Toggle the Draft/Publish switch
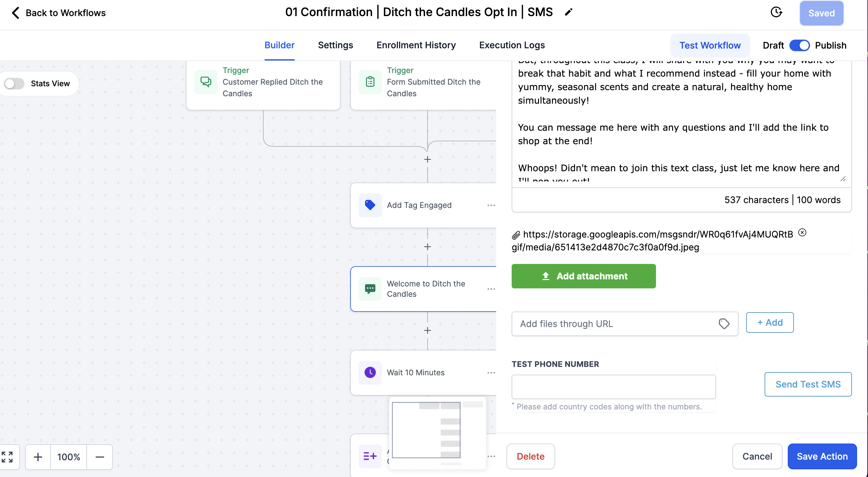 coord(799,45)
